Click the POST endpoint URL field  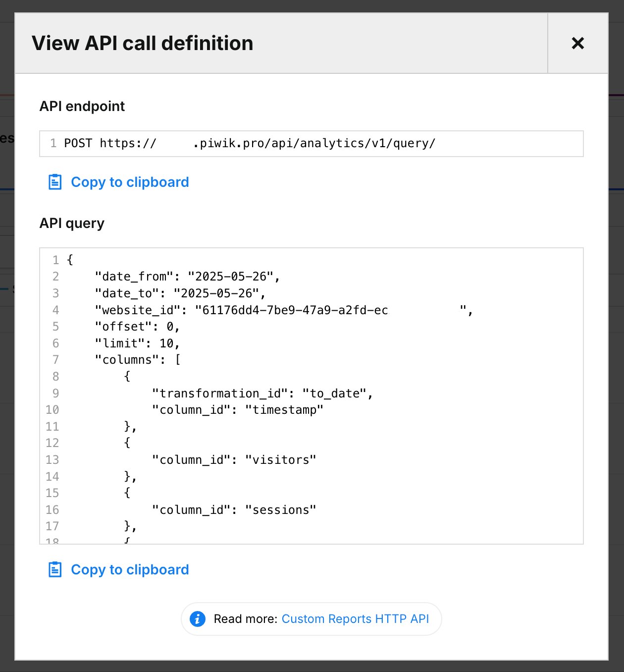point(311,144)
